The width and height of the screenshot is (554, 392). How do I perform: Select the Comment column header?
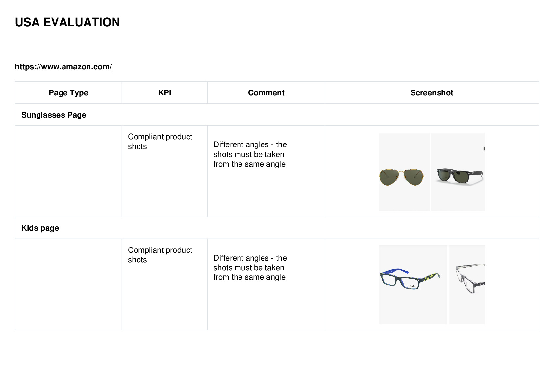(266, 93)
